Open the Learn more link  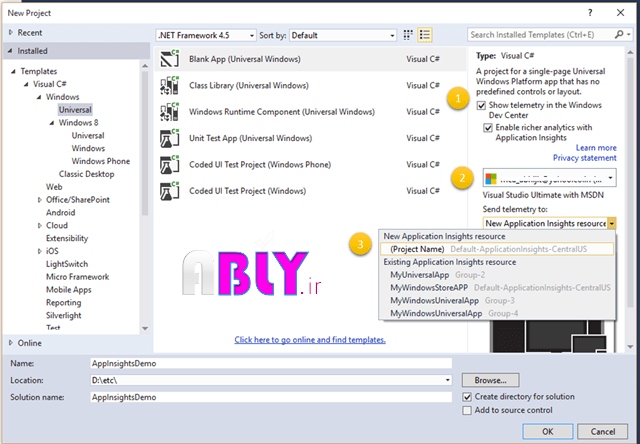point(596,148)
